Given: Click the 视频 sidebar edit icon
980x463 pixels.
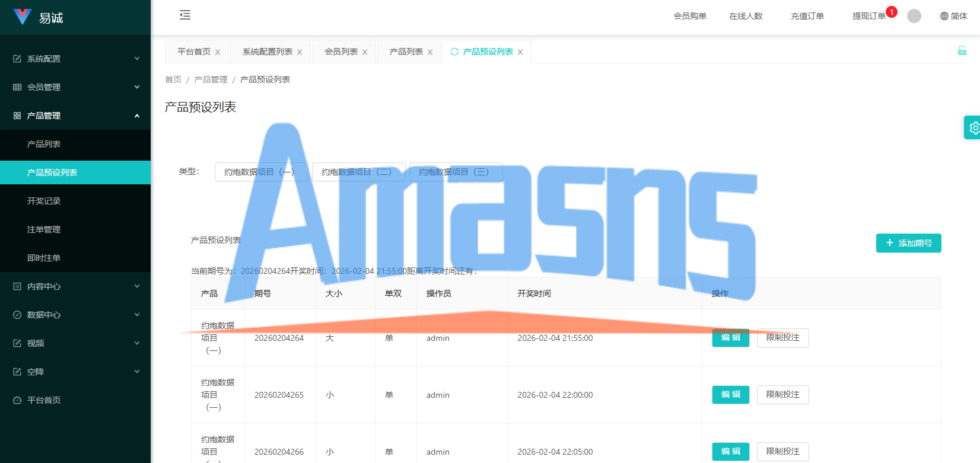Looking at the screenshot, I should [x=17, y=343].
